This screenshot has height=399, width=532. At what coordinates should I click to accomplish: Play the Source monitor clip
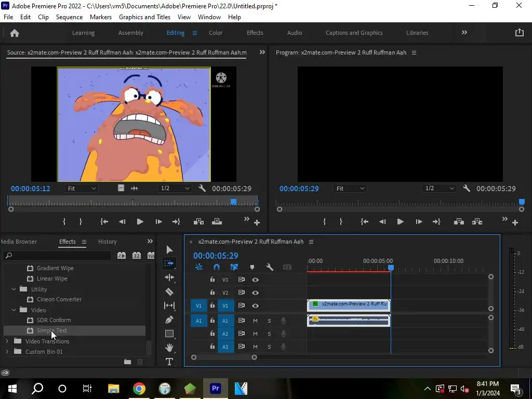(140, 221)
